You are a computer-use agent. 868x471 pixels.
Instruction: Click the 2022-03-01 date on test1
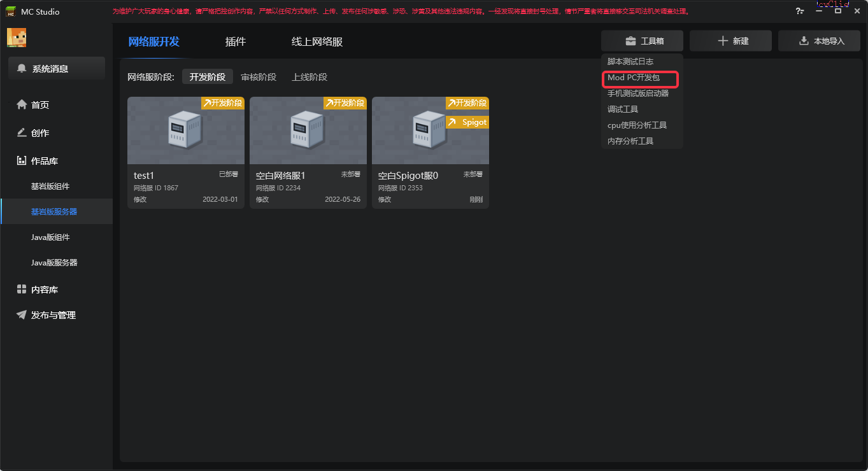click(x=220, y=199)
